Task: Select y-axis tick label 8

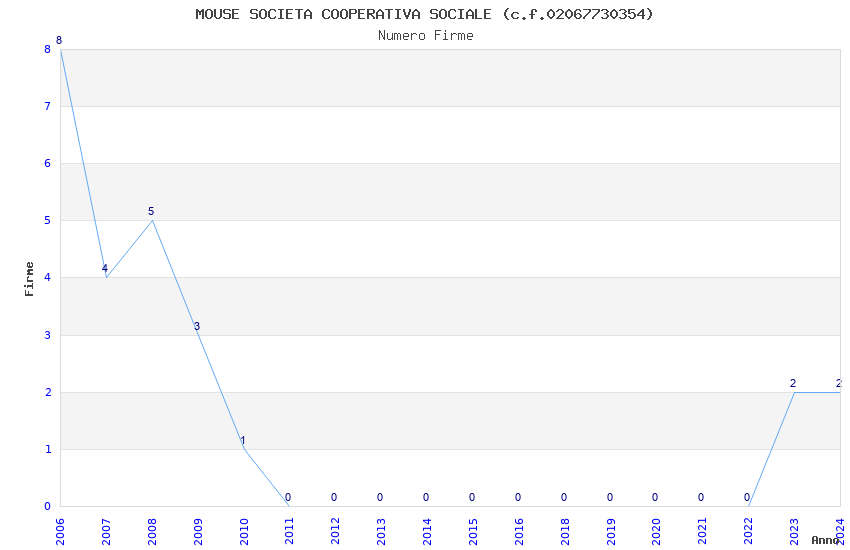Action: coord(48,49)
